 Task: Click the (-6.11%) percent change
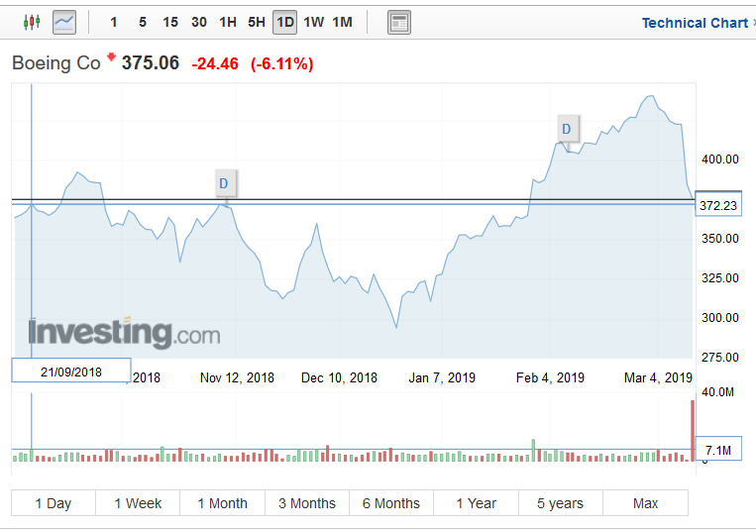pos(282,63)
